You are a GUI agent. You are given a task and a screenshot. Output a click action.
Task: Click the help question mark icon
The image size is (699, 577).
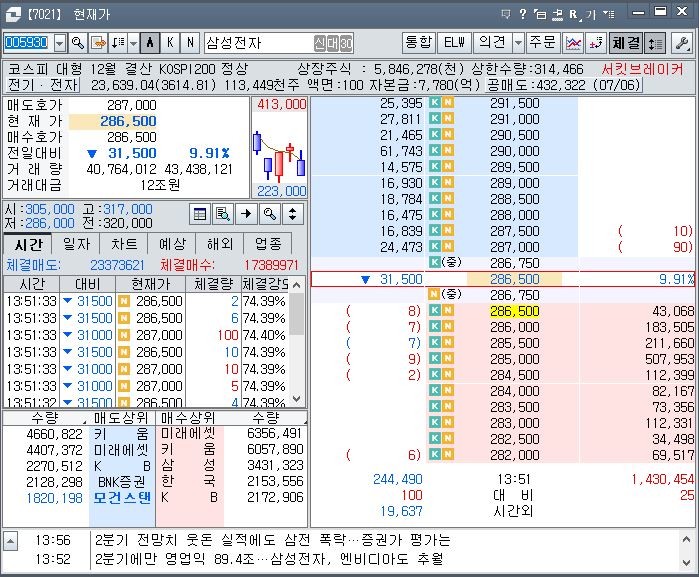[x=522, y=14]
